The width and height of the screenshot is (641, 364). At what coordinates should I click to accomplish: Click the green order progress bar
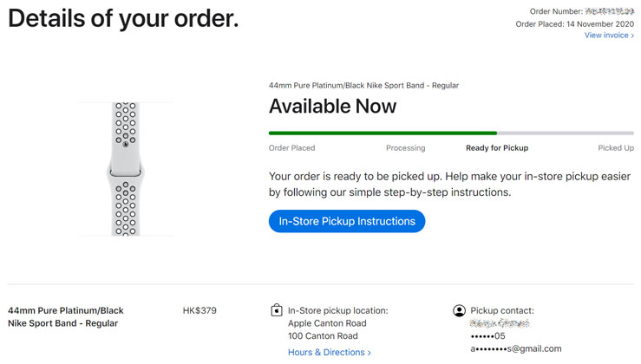coord(383,133)
